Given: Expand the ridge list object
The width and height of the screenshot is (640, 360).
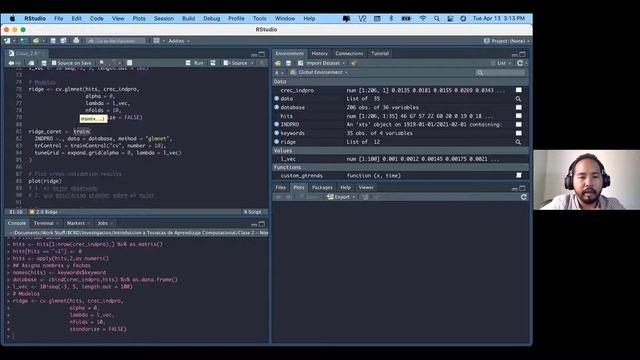Looking at the screenshot, I should tap(277, 142).
